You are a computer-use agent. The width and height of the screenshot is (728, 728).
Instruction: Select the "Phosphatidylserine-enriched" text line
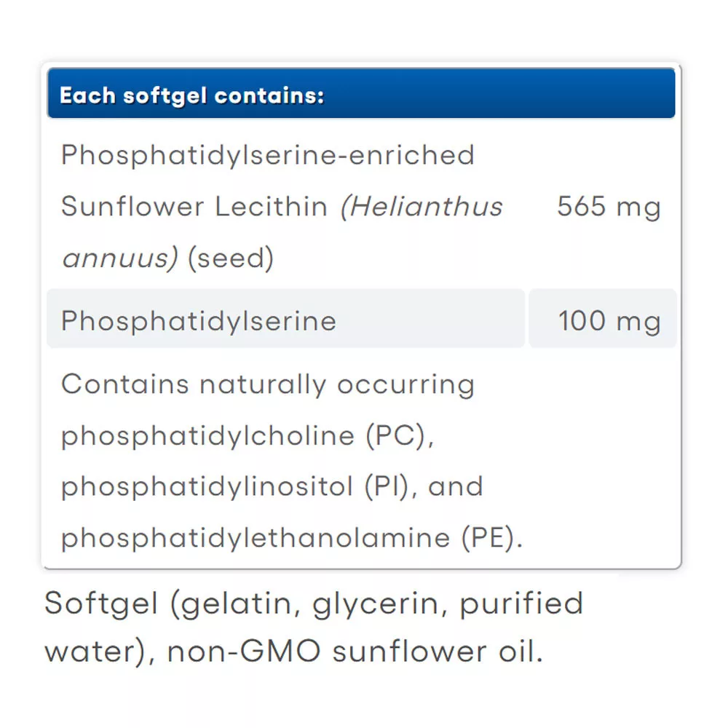click(x=267, y=155)
